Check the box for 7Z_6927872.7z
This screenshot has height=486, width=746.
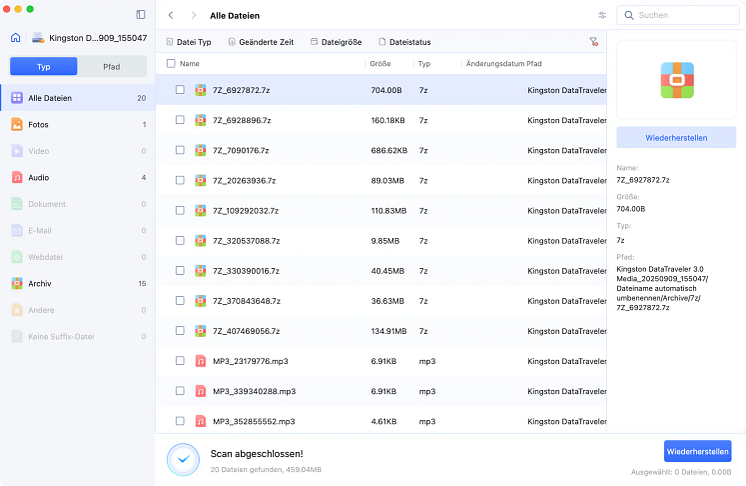tap(180, 89)
